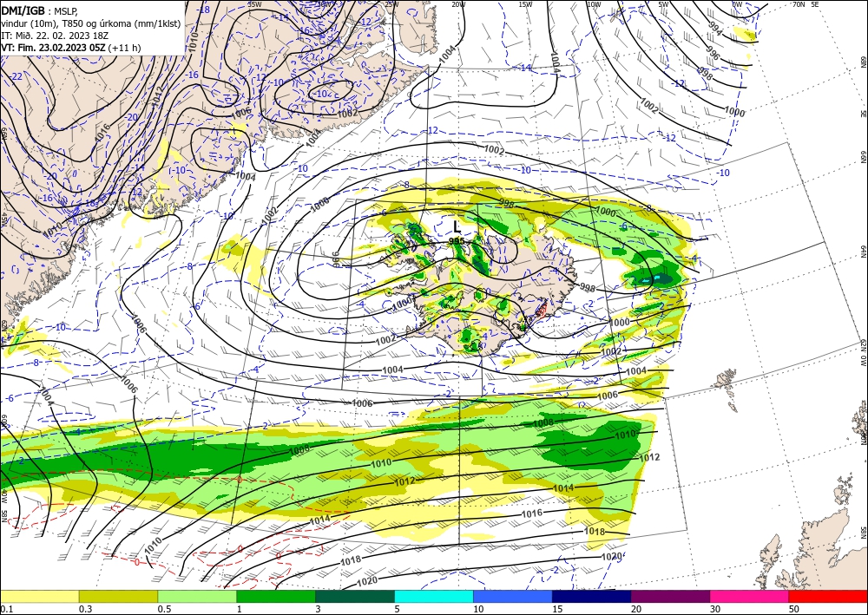Click the '70N 5E' corner label
The height and width of the screenshot is (615, 868).
[806, 4]
